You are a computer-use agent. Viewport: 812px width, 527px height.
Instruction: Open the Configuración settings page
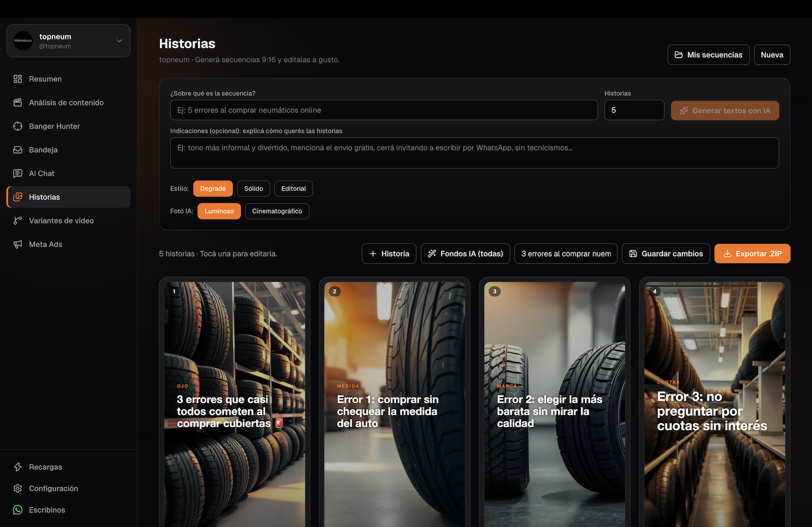69,488
